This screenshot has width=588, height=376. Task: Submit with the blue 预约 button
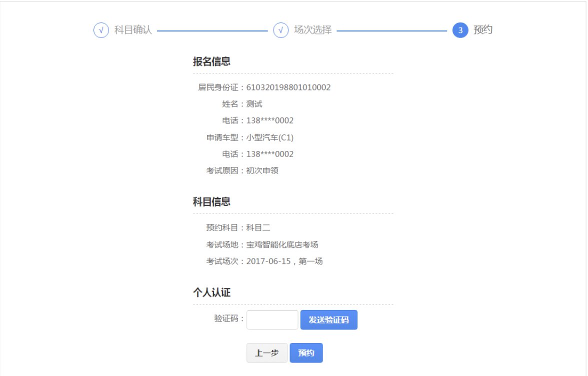306,353
